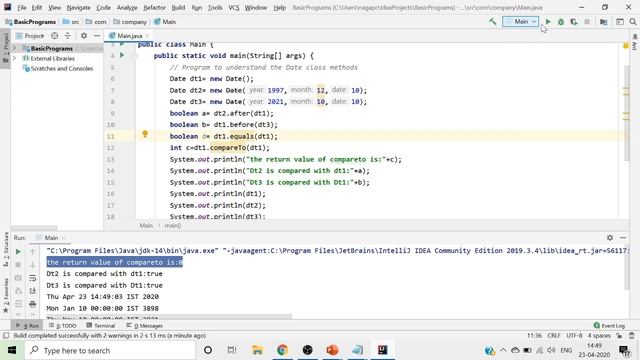
Task: Build the project with the hammer icon
Action: [x=493, y=22]
